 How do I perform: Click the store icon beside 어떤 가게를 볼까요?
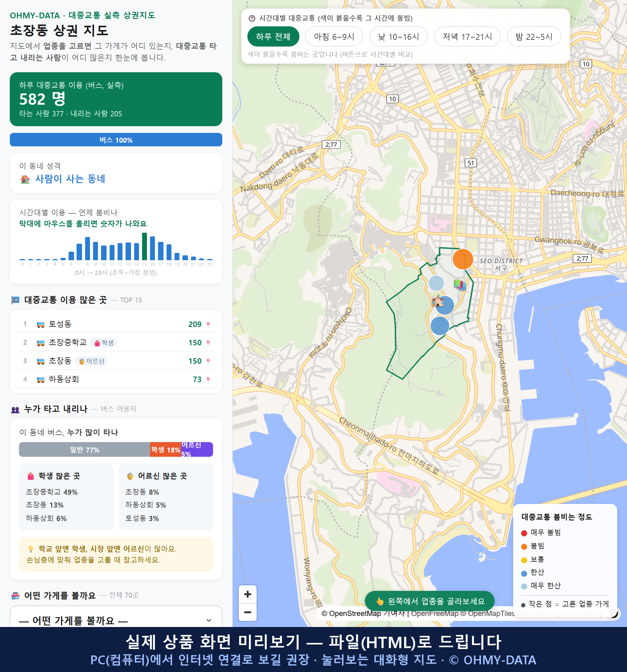tap(15, 595)
